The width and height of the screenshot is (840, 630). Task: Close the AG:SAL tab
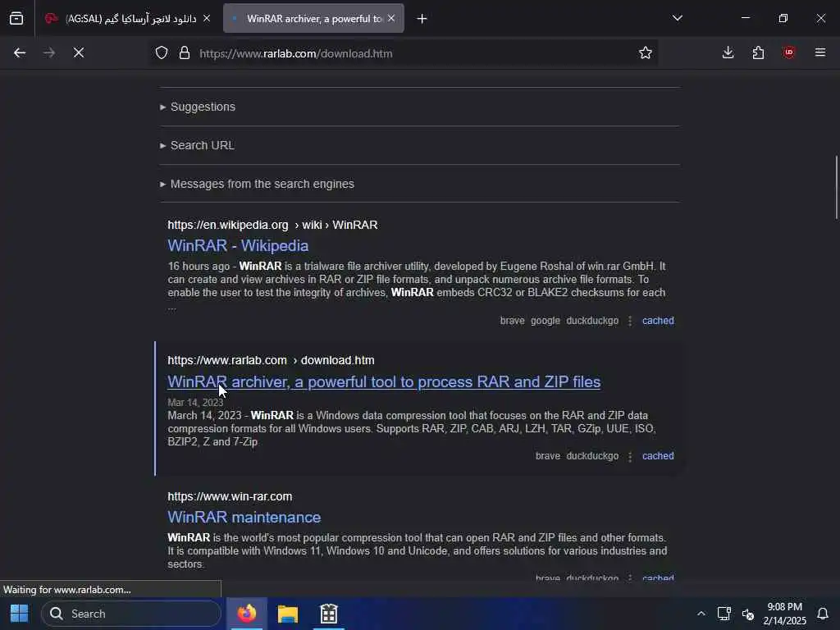(x=207, y=19)
